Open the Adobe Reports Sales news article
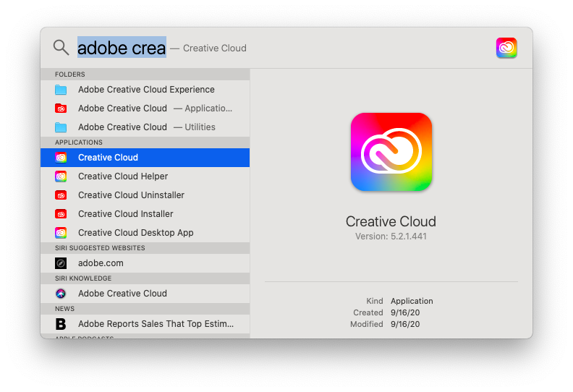 click(x=156, y=324)
